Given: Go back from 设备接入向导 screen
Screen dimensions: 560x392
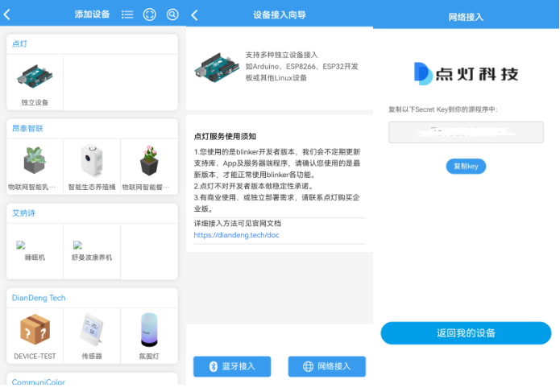Looking at the screenshot, I should click(x=195, y=14).
